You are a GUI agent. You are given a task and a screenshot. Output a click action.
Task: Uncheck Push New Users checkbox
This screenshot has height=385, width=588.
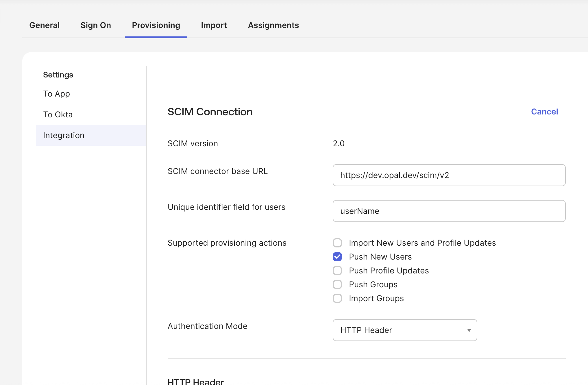click(x=337, y=257)
